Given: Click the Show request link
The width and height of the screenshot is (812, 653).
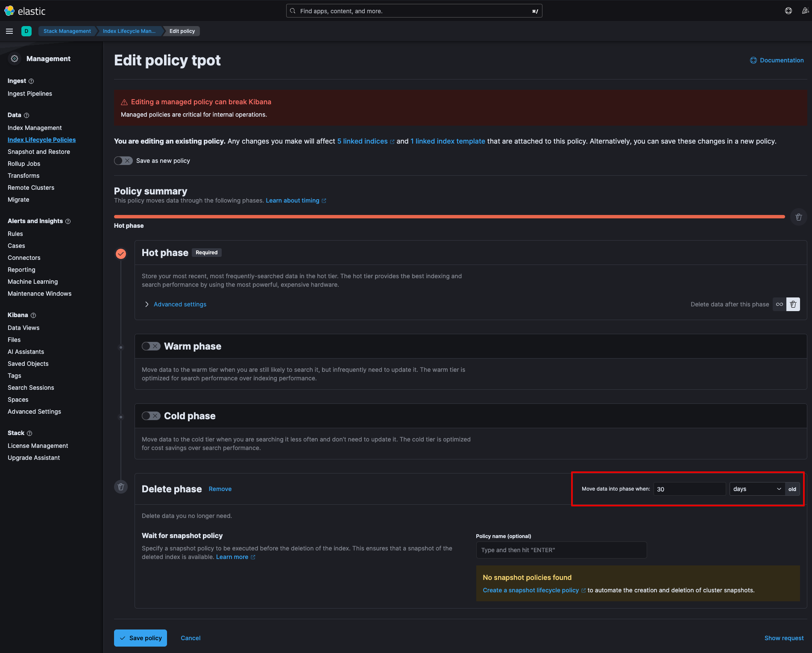Looking at the screenshot, I should 784,638.
